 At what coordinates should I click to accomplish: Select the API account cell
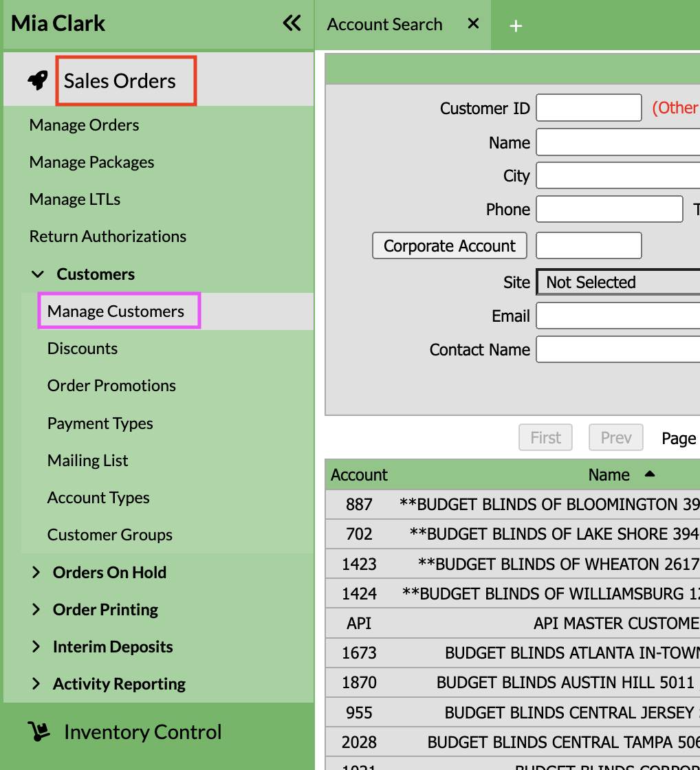click(359, 623)
